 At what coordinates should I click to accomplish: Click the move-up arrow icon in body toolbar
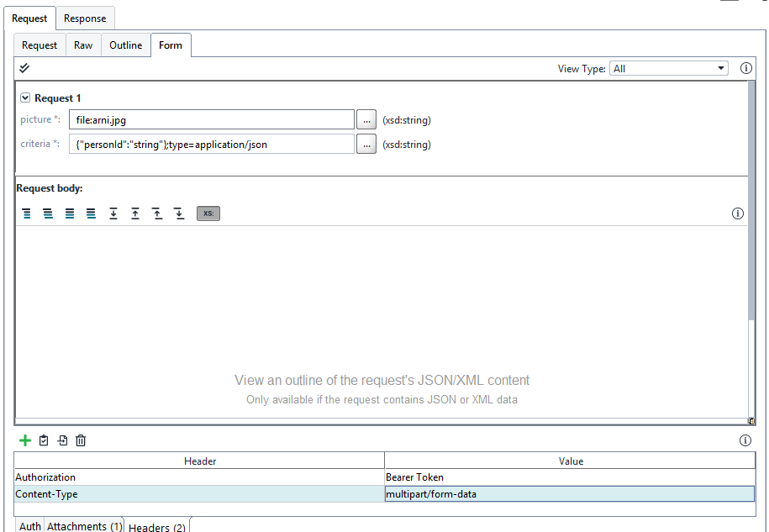point(135,213)
